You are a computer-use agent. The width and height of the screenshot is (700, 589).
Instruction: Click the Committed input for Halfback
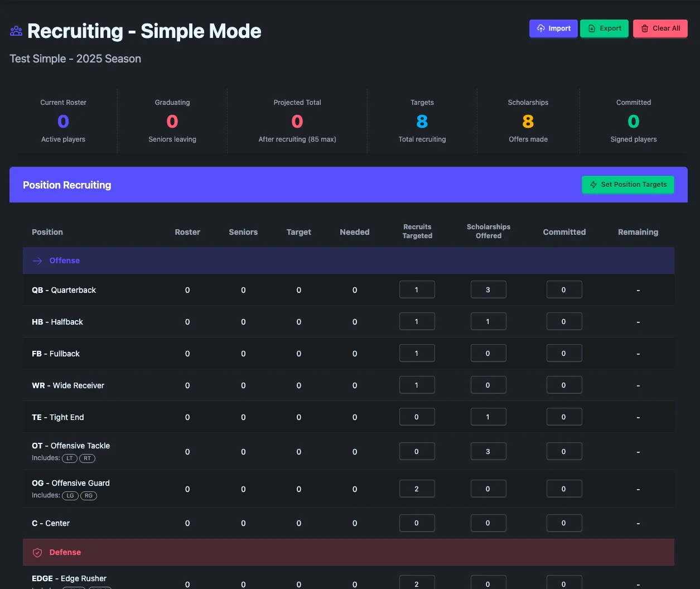point(564,321)
